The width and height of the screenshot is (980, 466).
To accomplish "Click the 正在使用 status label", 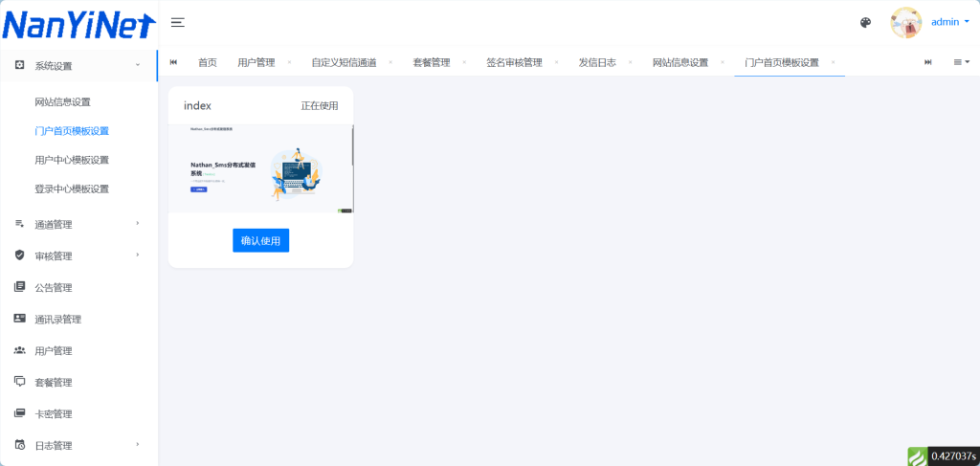I will click(320, 105).
